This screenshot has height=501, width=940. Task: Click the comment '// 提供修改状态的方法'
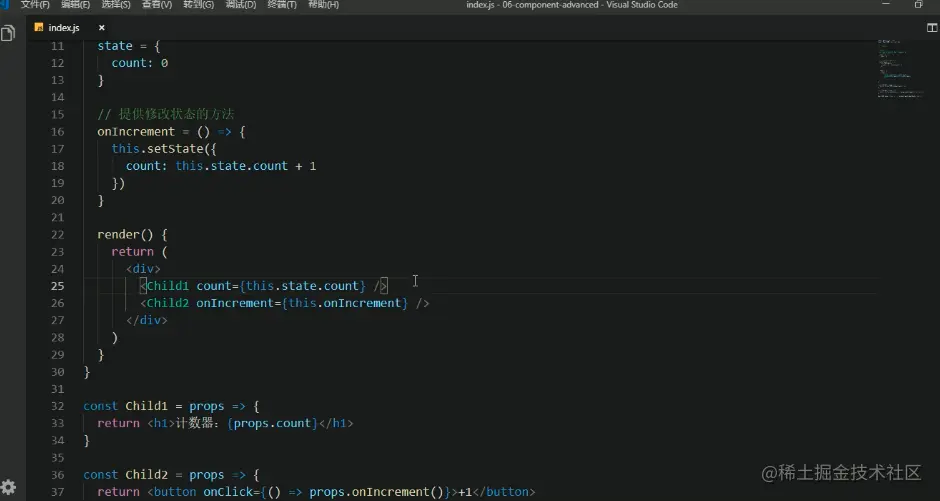[x=165, y=114]
